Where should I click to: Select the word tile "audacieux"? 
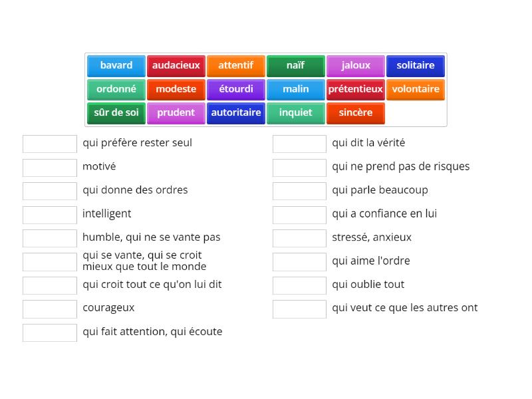pos(176,65)
